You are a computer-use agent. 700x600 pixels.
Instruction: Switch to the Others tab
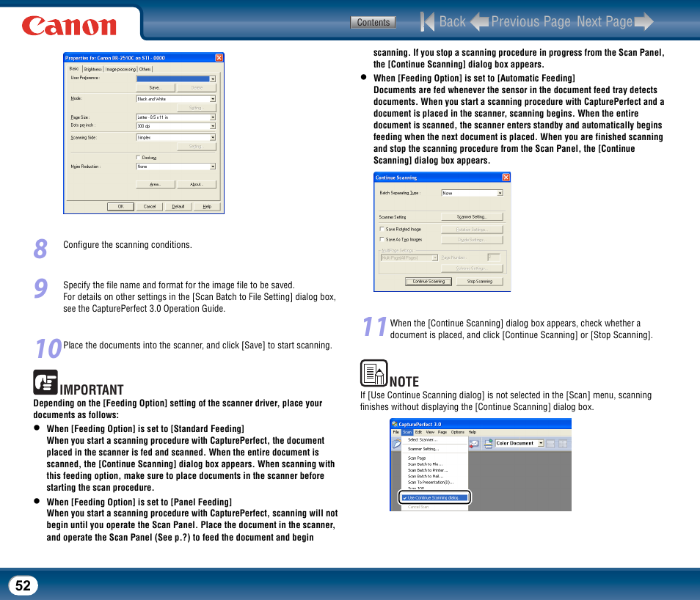145,69
